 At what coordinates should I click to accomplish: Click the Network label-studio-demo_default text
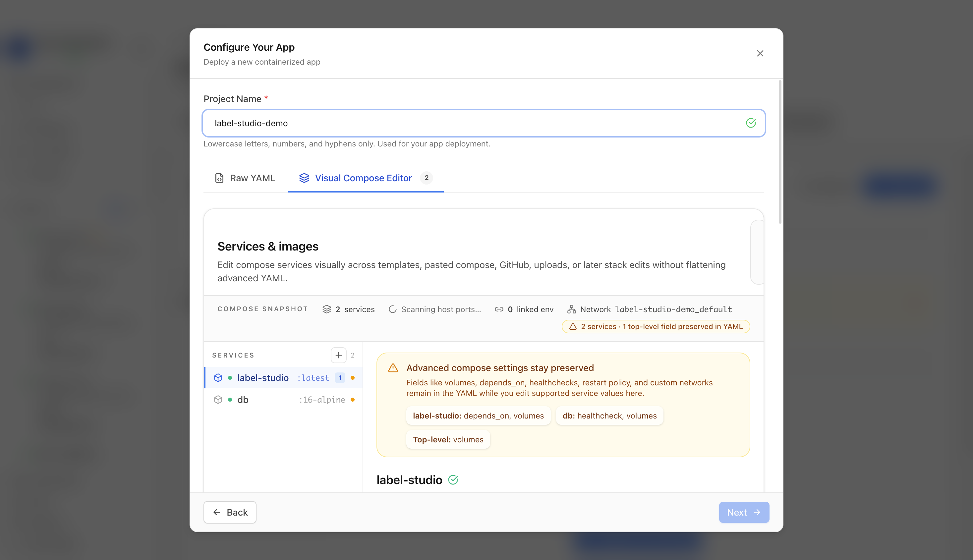[656, 309]
